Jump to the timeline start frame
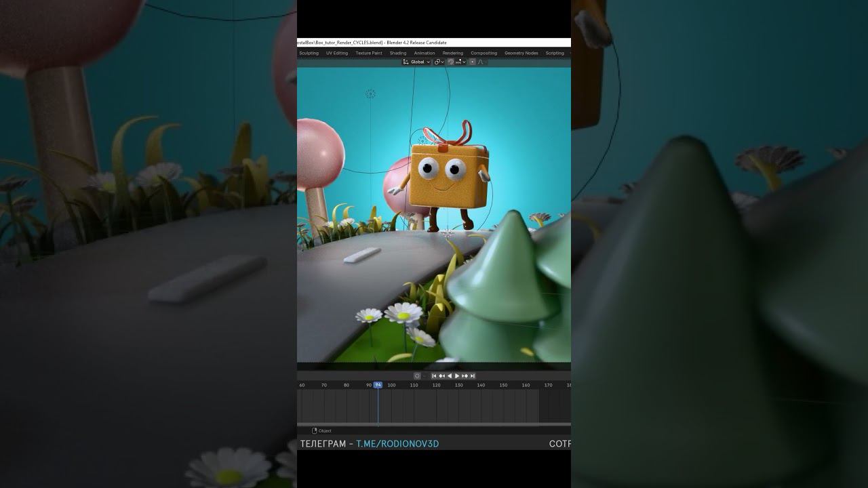Screen dimensions: 868x488 click(x=434, y=376)
